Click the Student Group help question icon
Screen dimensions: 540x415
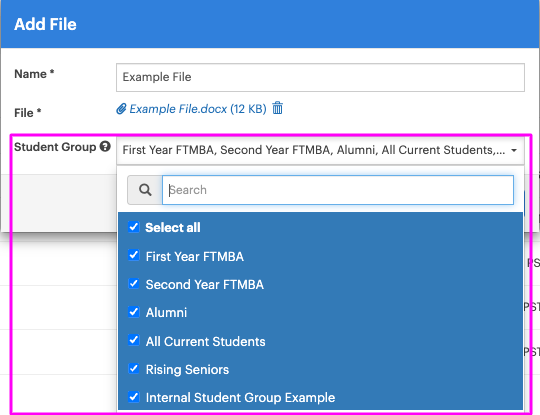point(105,146)
